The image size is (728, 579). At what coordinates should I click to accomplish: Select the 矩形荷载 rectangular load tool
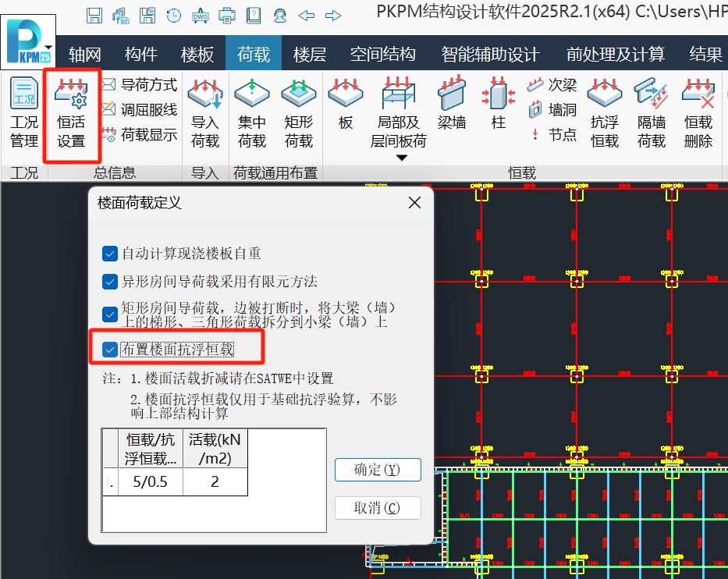297,109
